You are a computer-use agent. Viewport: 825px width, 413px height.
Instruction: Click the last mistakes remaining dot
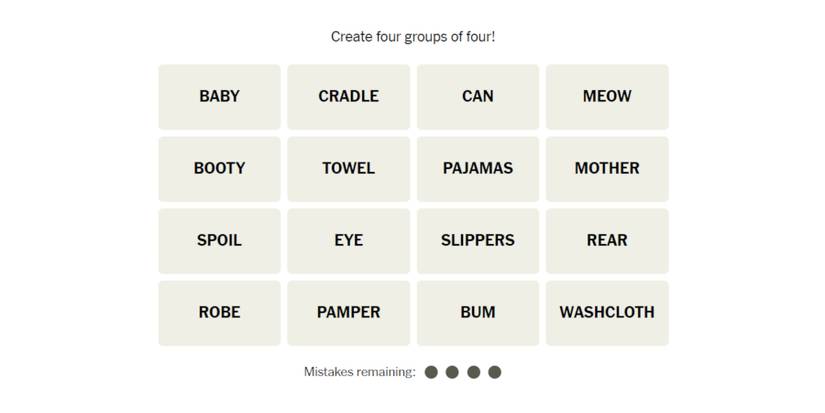495,372
